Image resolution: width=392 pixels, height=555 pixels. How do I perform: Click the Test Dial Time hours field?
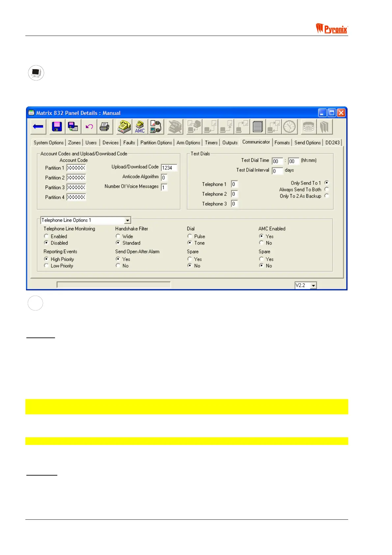point(277,161)
